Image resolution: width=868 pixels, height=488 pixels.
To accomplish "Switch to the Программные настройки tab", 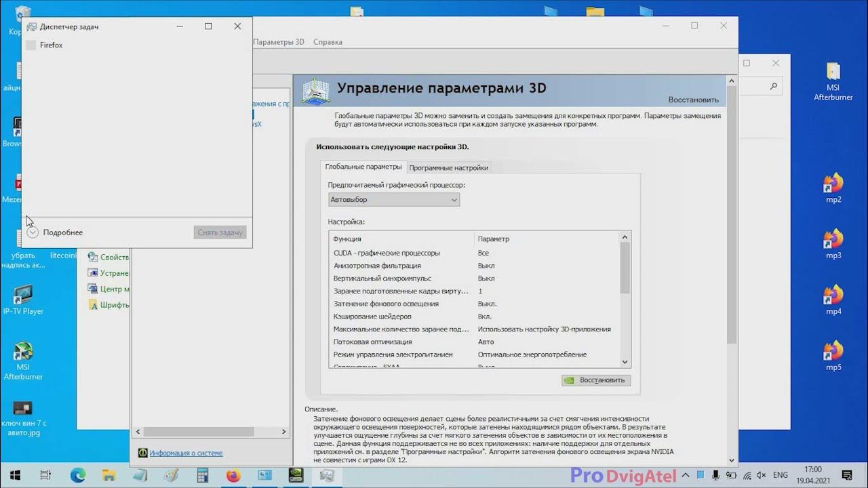I will click(x=448, y=167).
